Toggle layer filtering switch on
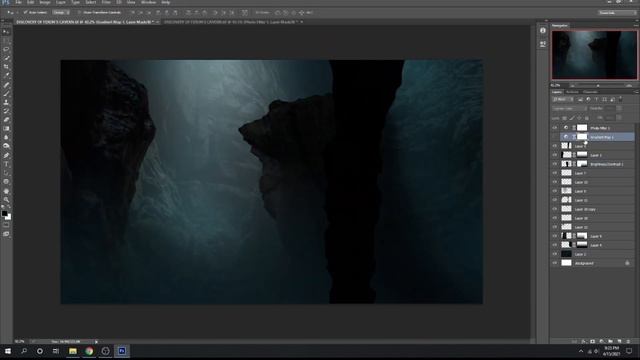Viewport: 640px width, 360px height. tap(620, 99)
